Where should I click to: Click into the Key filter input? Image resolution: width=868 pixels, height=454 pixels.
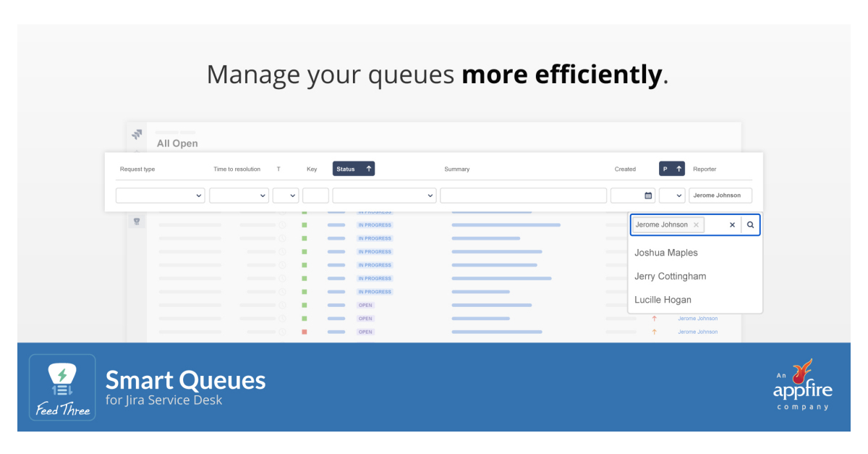pos(315,196)
